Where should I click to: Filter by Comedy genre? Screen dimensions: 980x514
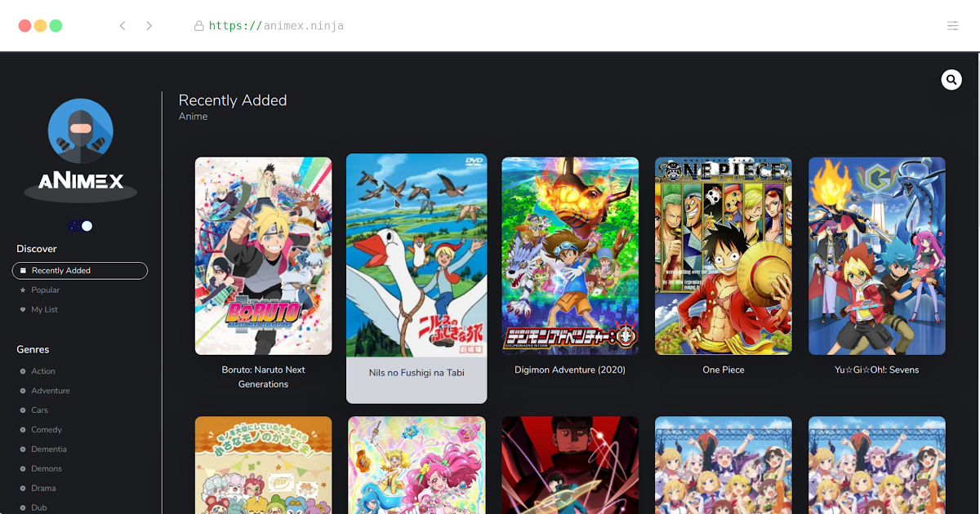point(47,430)
